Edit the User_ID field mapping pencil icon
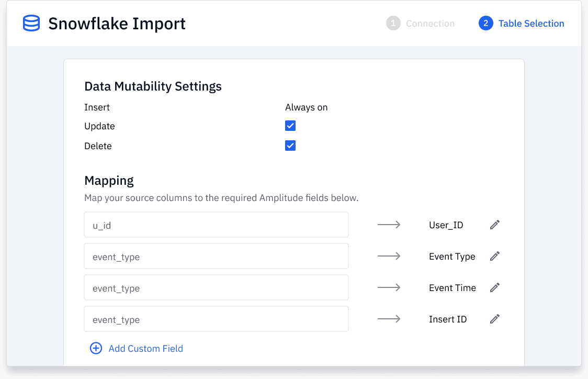The width and height of the screenshot is (588, 379). pos(494,224)
